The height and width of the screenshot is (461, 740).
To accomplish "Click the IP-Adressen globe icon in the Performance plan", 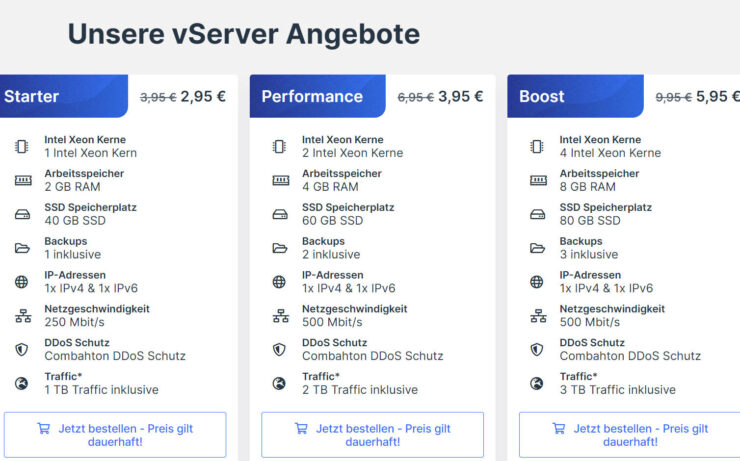I will pyautogui.click(x=280, y=282).
